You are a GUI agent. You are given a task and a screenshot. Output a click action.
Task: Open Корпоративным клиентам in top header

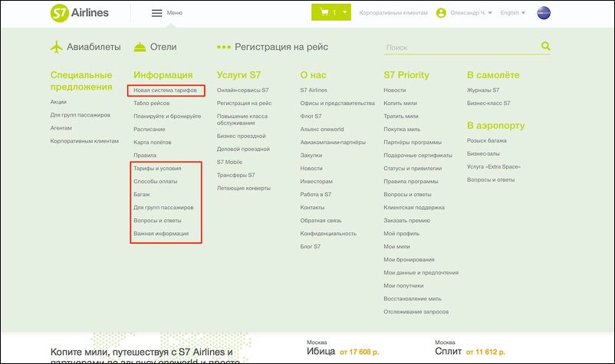(x=393, y=13)
